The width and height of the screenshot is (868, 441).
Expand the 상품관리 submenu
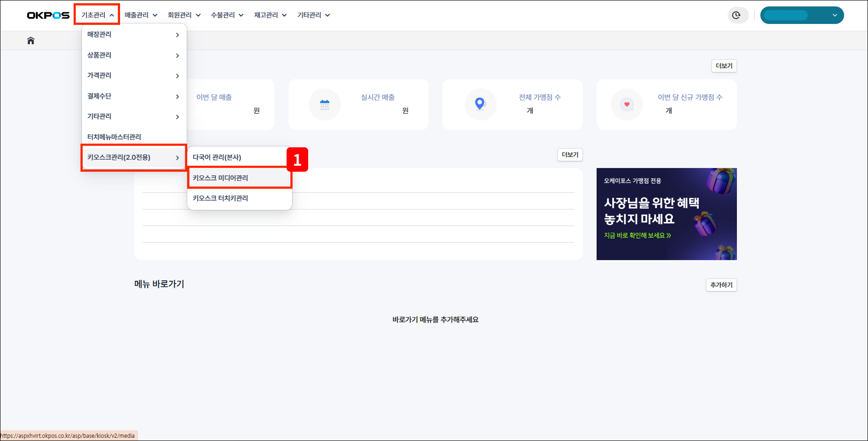tap(133, 55)
